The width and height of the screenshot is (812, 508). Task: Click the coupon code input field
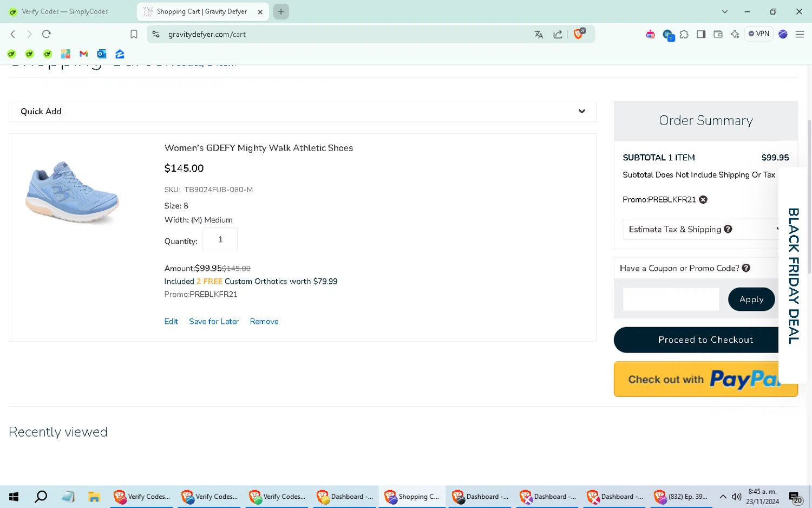tap(671, 299)
